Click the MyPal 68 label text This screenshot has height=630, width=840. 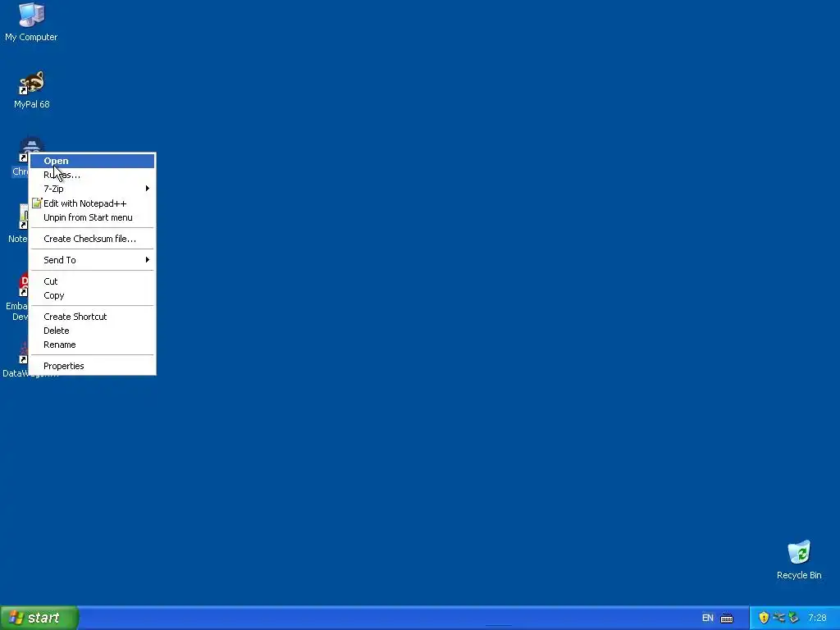pos(32,104)
